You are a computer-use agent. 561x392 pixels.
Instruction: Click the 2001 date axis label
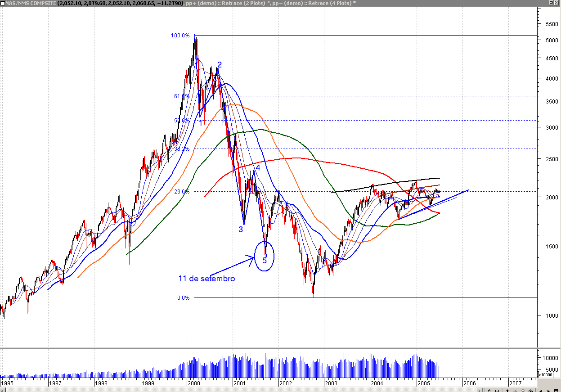point(239,383)
